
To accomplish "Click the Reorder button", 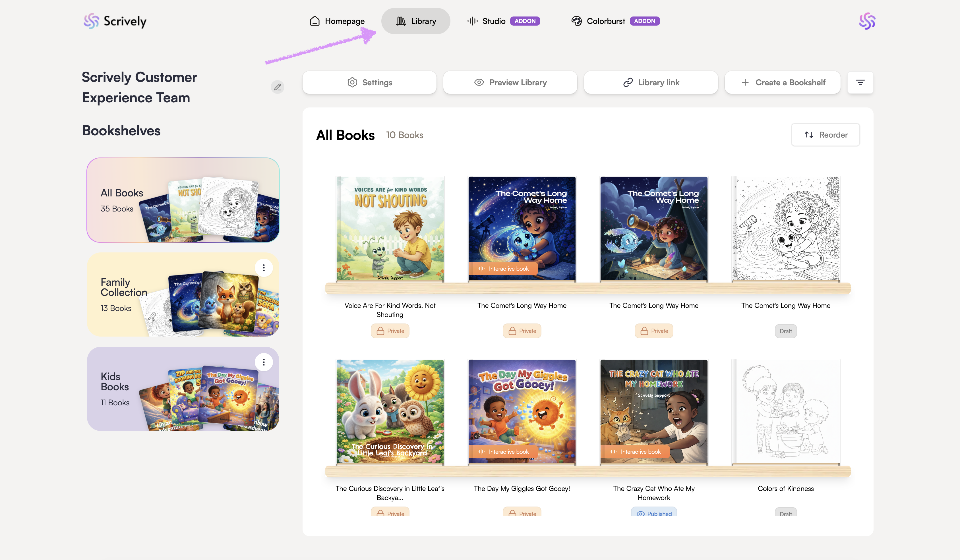I will point(825,135).
